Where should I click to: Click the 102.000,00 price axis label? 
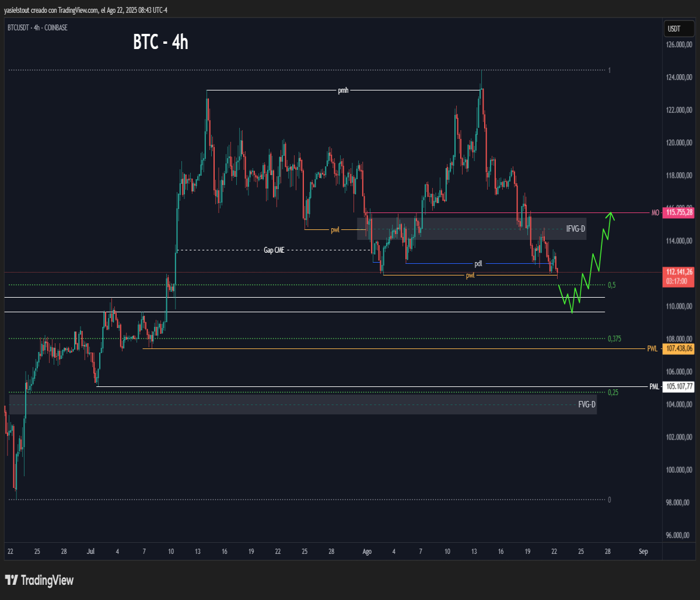680,437
